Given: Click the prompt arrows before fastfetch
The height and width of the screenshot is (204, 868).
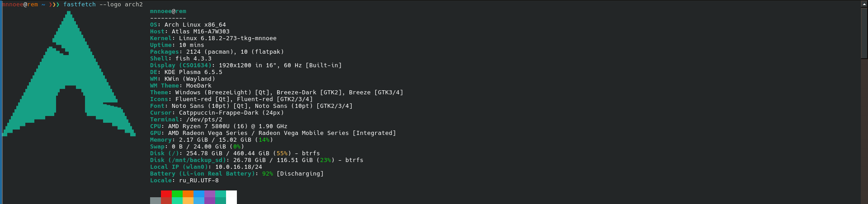Looking at the screenshot, I should coord(54,5).
